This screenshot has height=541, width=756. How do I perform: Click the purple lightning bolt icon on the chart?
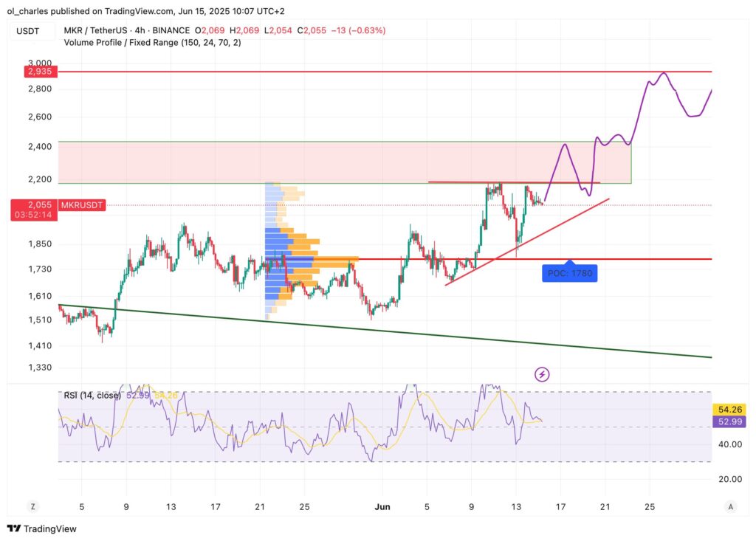541,375
